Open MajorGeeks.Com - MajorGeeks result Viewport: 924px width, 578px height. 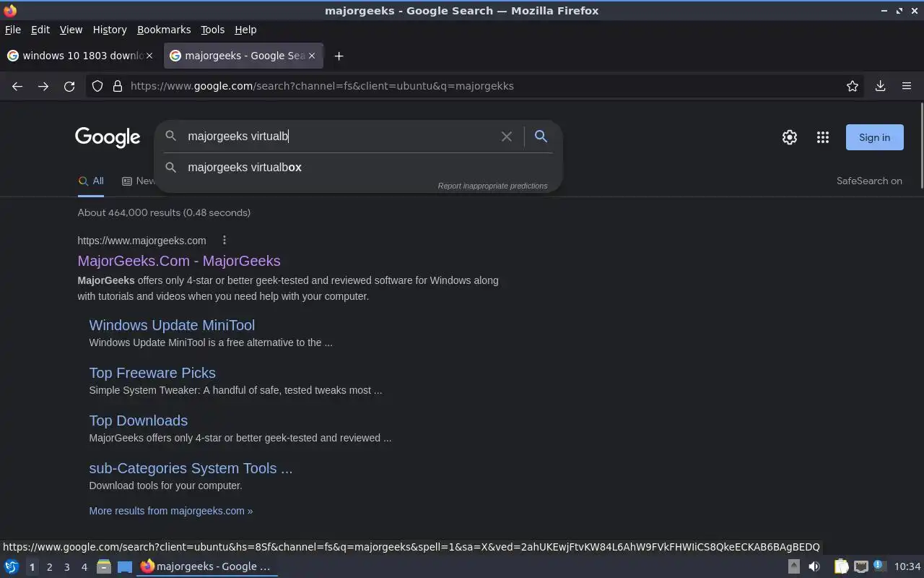[x=179, y=261]
